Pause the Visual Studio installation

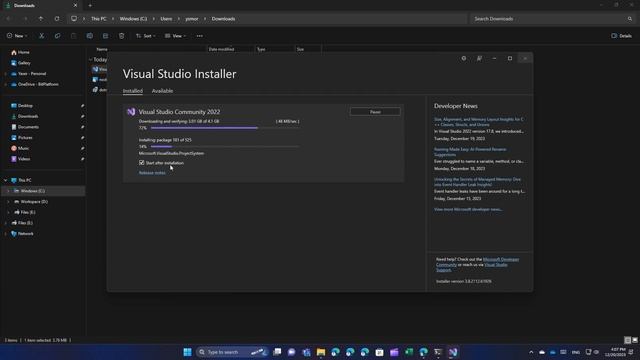pos(375,112)
